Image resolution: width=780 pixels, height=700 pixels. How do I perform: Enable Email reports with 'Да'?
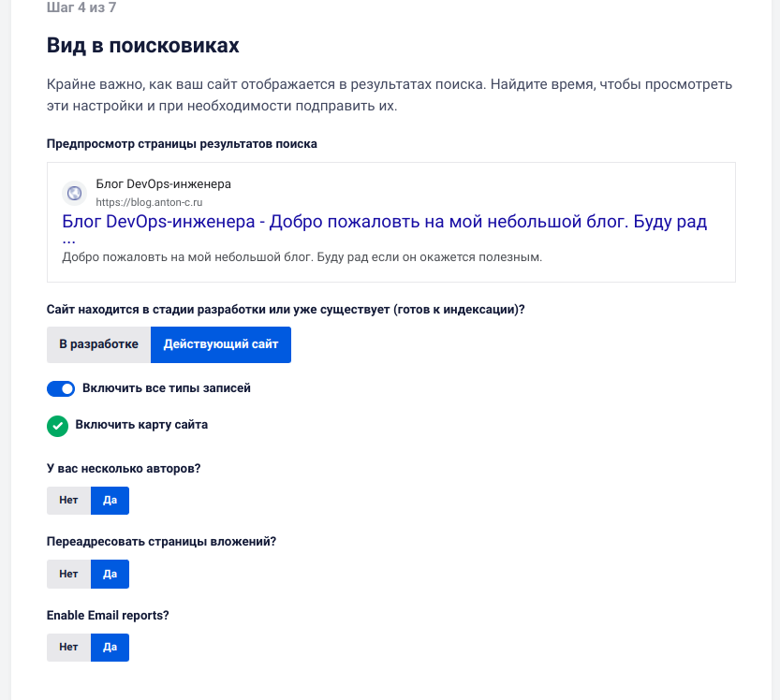110,647
